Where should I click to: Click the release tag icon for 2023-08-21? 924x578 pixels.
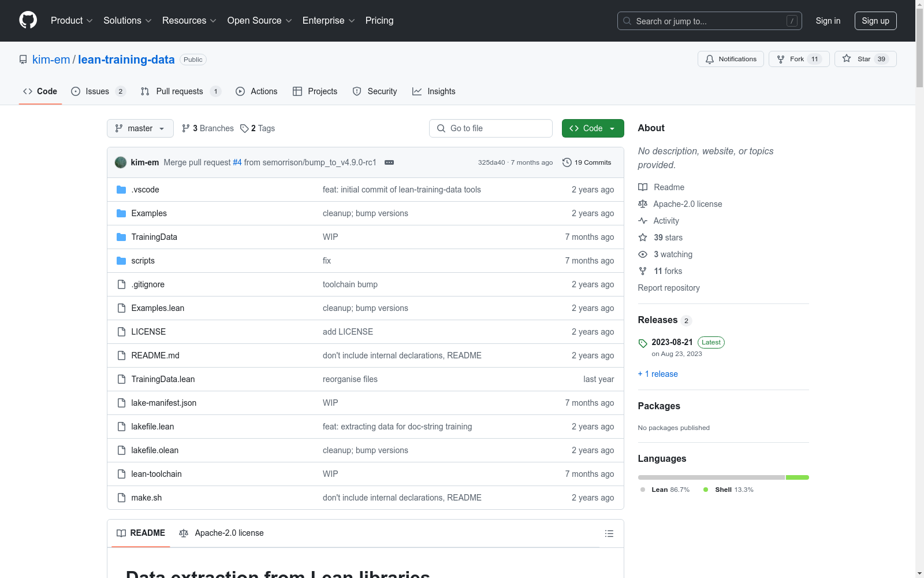[x=643, y=343]
